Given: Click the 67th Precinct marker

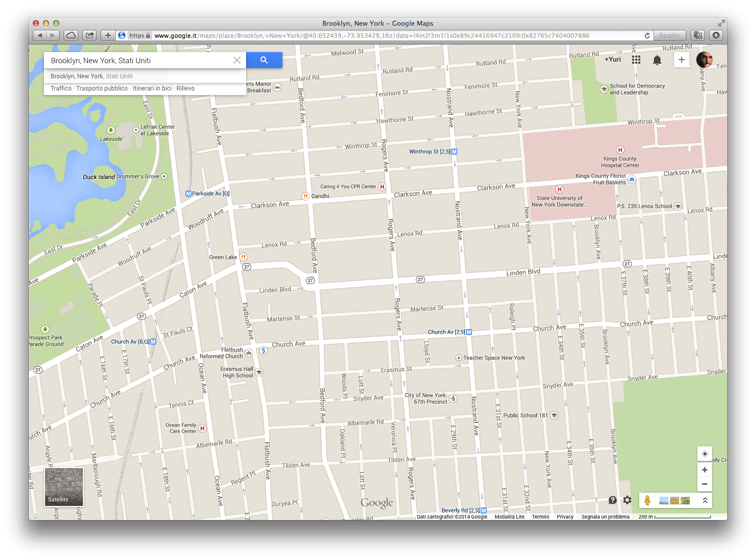Looking at the screenshot, I should pyautogui.click(x=453, y=398).
